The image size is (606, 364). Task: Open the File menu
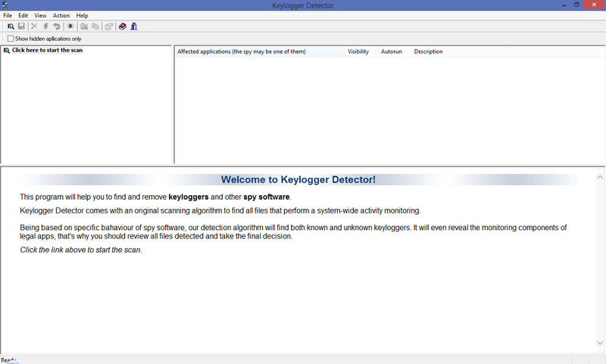tap(8, 15)
